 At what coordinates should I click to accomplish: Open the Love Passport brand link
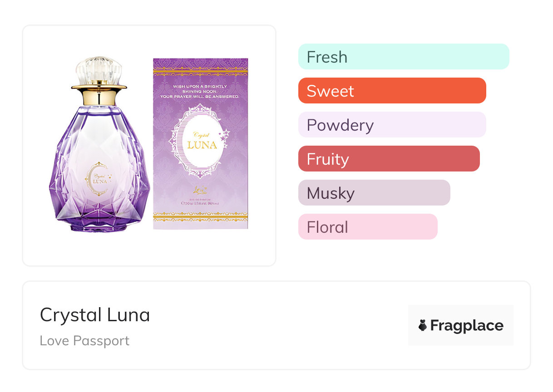click(x=84, y=341)
